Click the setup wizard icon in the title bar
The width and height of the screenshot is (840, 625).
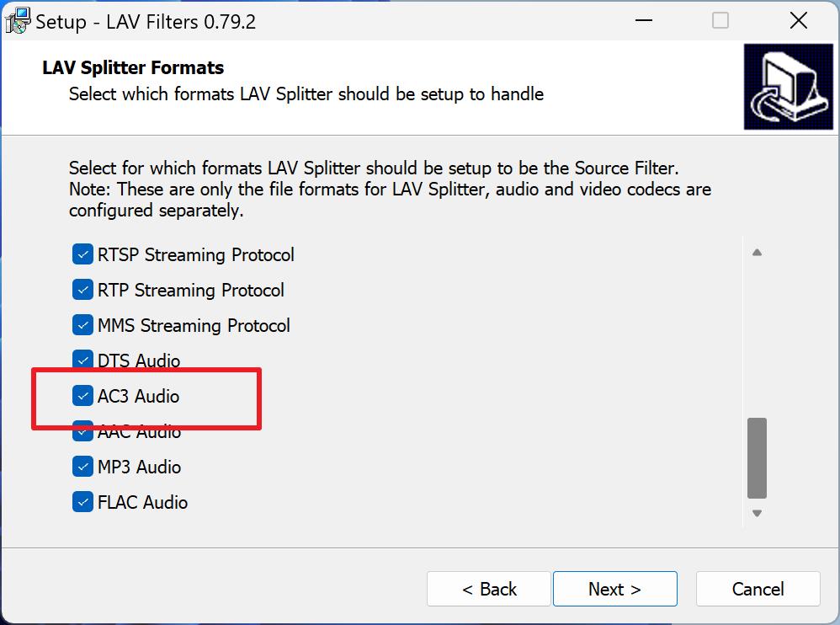(18, 19)
